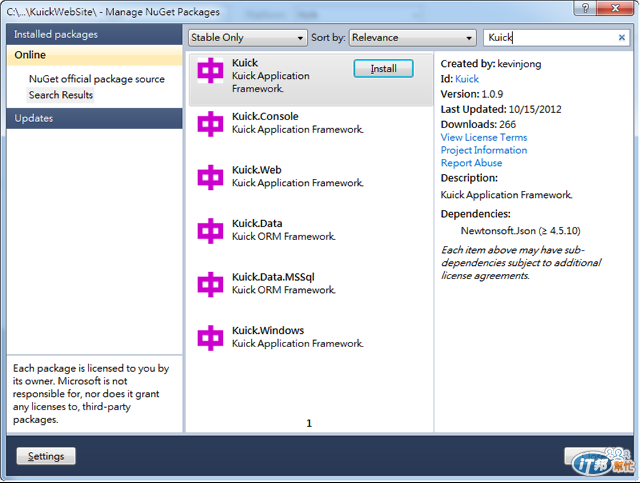Click the Kuick package icon
640x483 pixels.
click(x=210, y=71)
